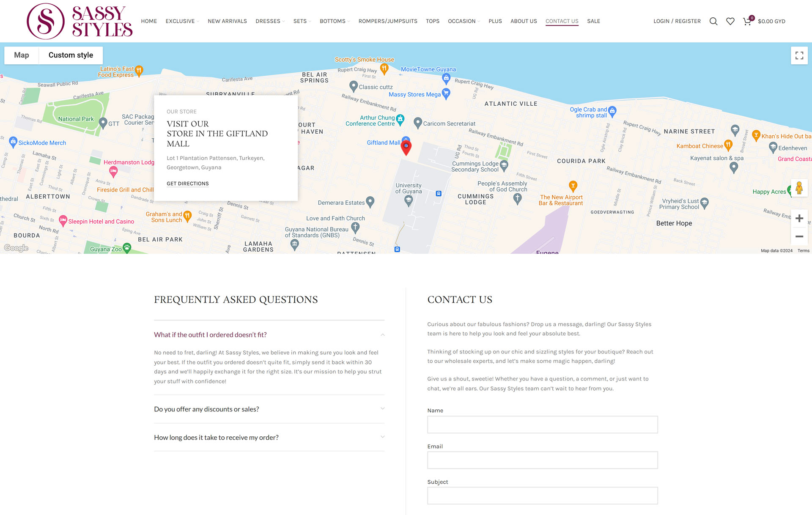The height and width of the screenshot is (515, 812).
Task: Click the Street View pegman icon
Action: (799, 188)
